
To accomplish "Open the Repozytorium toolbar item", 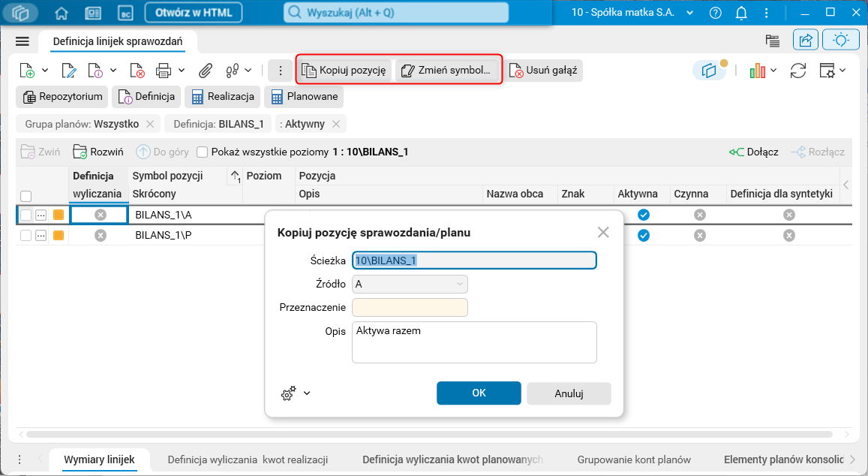I will coord(62,96).
